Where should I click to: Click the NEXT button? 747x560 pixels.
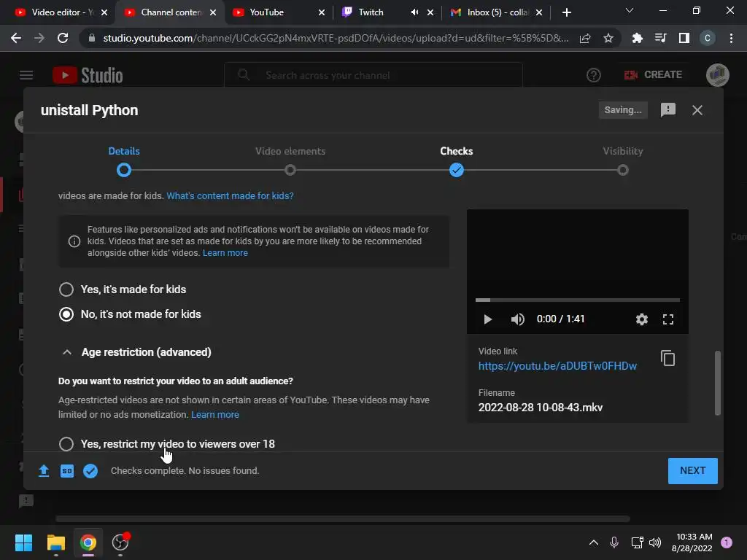[693, 471]
